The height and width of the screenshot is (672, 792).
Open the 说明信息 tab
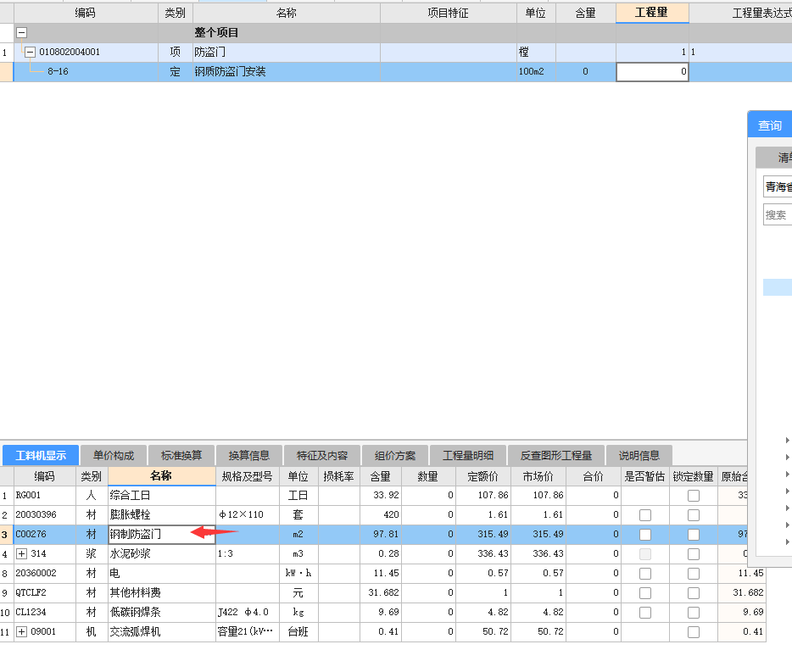[x=639, y=455]
